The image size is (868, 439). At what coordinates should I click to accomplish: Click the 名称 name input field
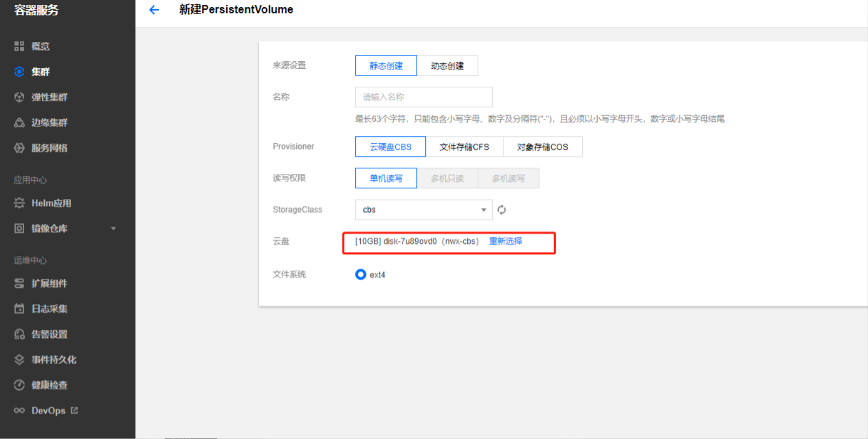424,97
